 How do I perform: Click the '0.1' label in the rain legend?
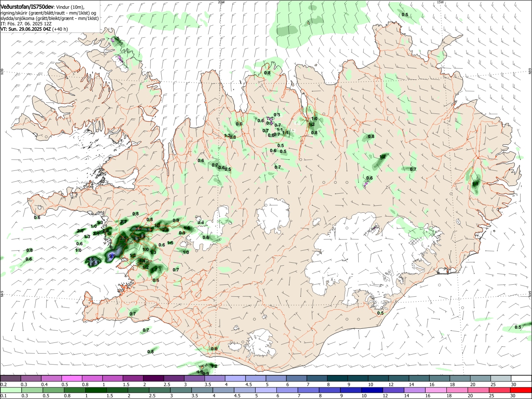pos(4,396)
